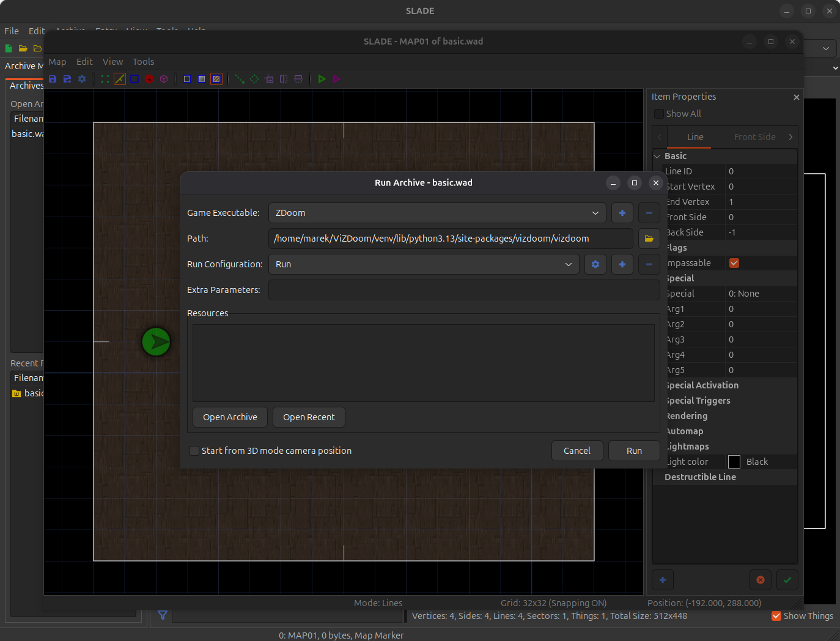Viewport: 840px width, 641px height.
Task: Expand the Special Activation group
Action: pyautogui.click(x=702, y=385)
